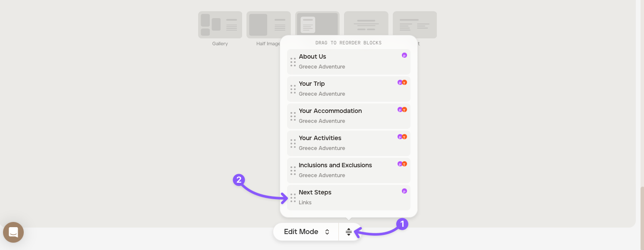Click the Your Activities drag handle
Image resolution: width=644 pixels, height=250 pixels.
293,144
